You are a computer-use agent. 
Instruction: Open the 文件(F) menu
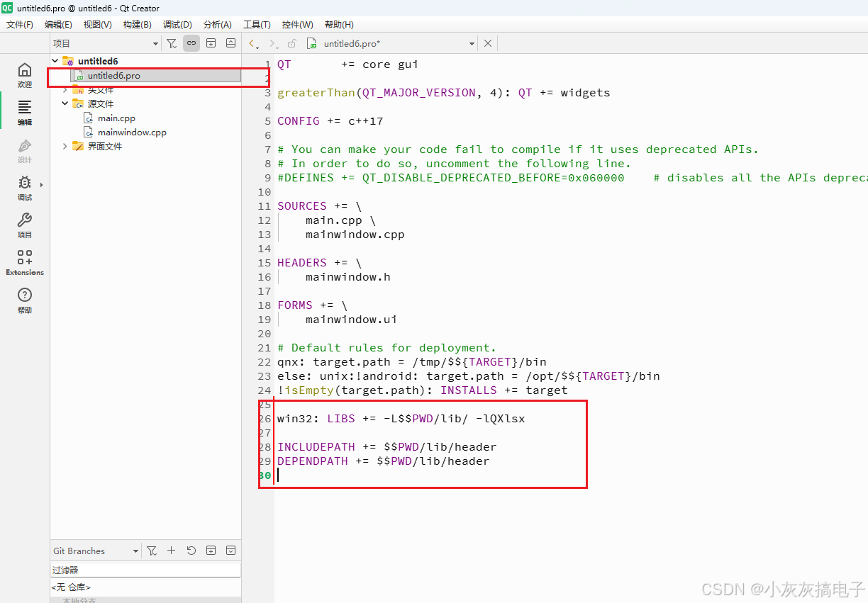[x=20, y=24]
